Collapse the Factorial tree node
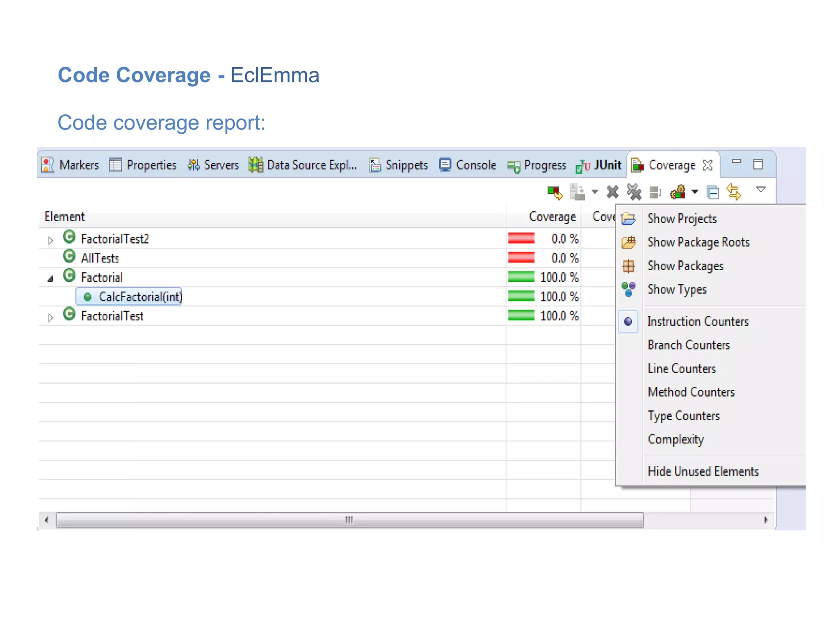840x630 pixels. point(50,279)
